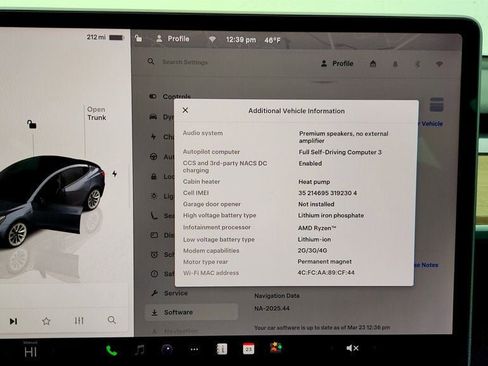Skip to next track in media player
Image resolution: width=488 pixels, height=366 pixels.
(x=13, y=321)
